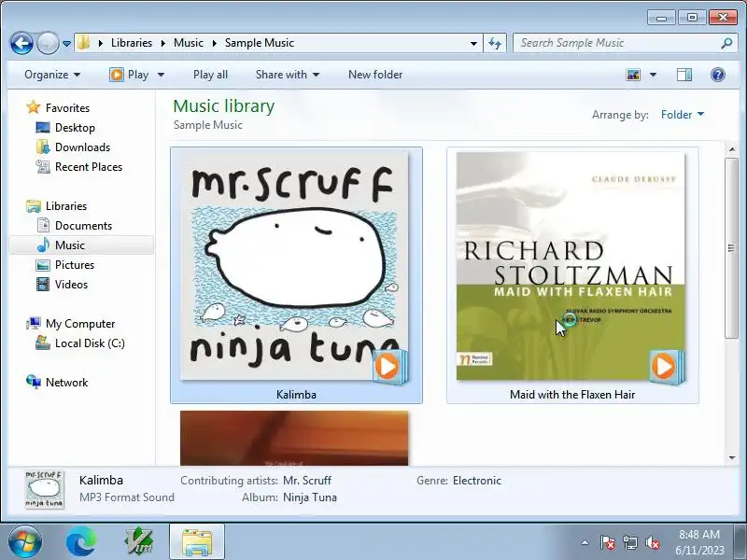Open the More view options dropdown arrow
Image resolution: width=747 pixels, height=560 pixels.
653,75
